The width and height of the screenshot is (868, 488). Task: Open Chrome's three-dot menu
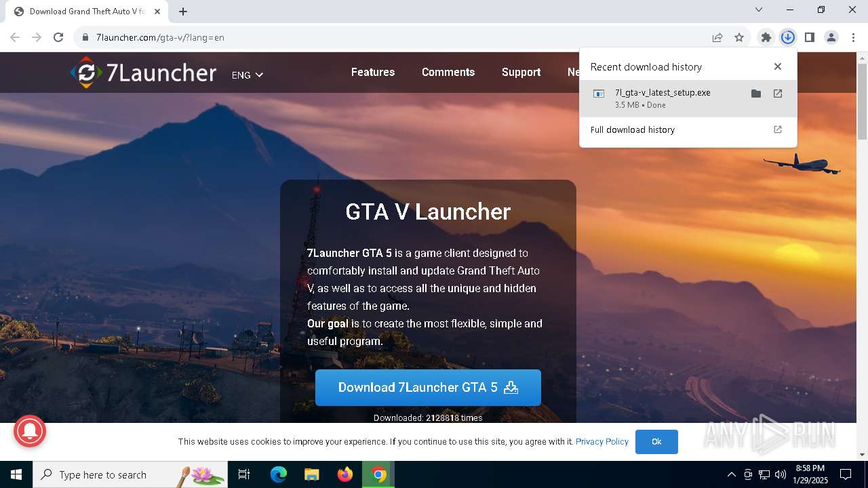[x=852, y=37]
